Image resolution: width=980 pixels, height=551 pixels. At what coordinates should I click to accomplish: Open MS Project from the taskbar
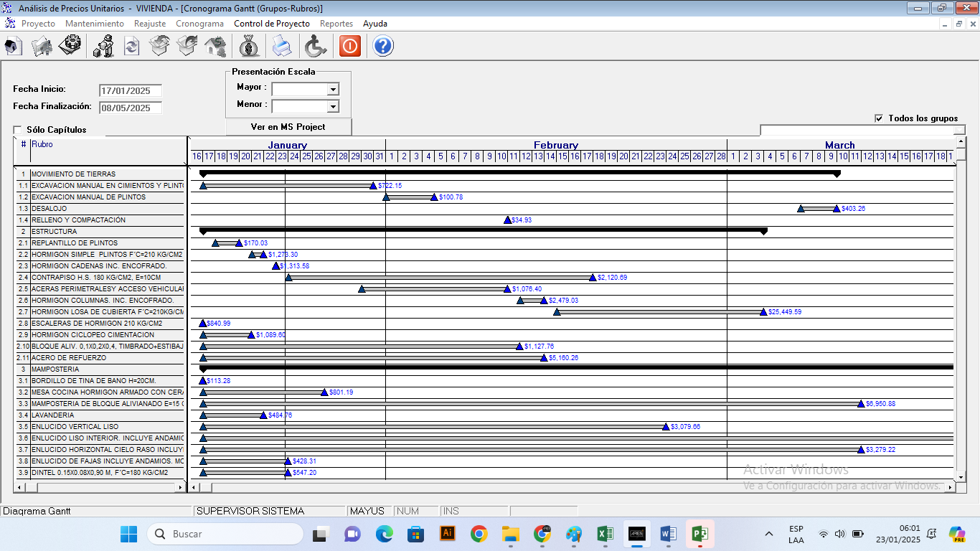(699, 534)
